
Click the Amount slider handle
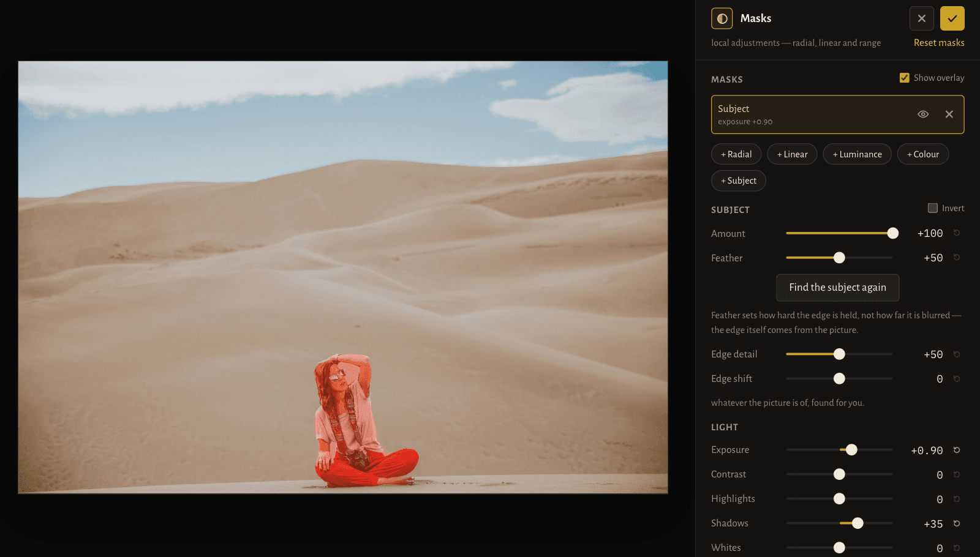coord(893,233)
